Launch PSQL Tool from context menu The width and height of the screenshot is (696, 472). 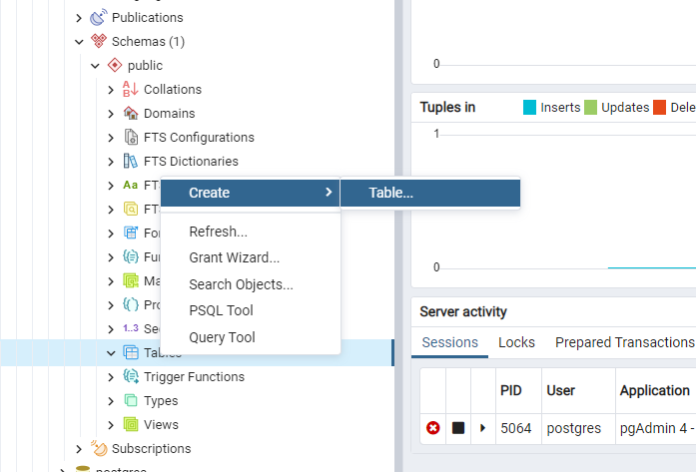click(250, 310)
